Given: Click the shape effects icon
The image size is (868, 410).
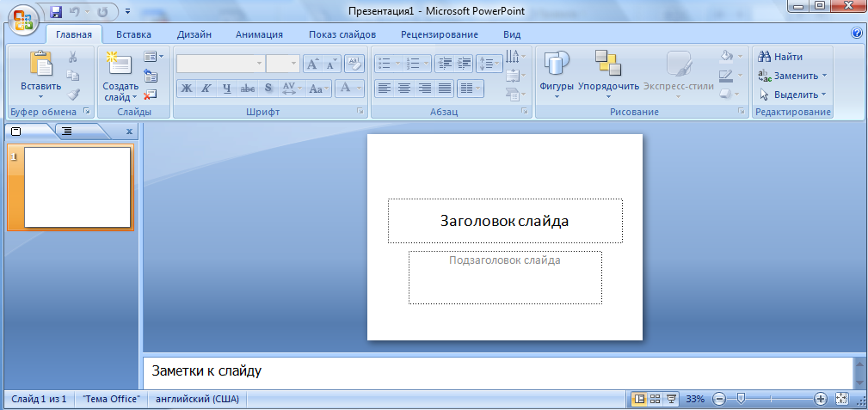Looking at the screenshot, I should (x=726, y=94).
